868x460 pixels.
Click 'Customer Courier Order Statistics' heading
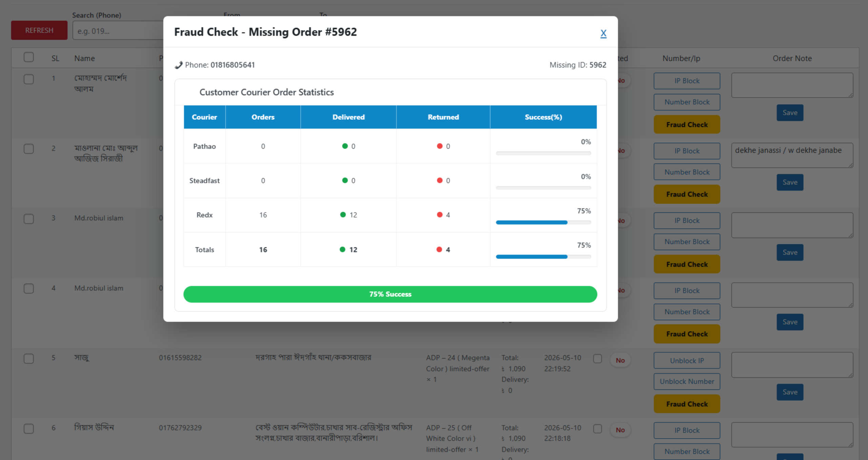coord(267,92)
